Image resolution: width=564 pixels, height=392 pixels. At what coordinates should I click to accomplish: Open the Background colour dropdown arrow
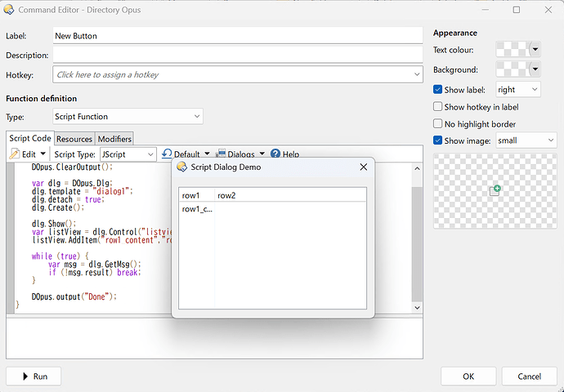(535, 69)
